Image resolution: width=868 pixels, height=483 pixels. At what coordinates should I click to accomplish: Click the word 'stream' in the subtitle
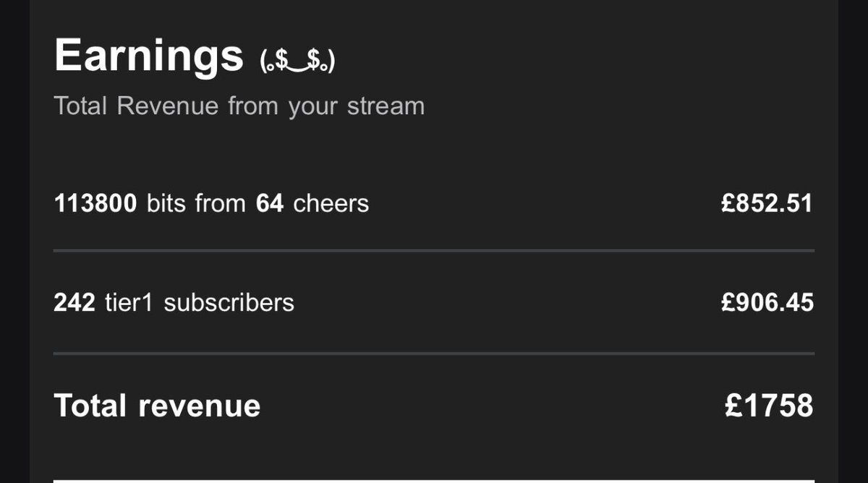[386, 106]
